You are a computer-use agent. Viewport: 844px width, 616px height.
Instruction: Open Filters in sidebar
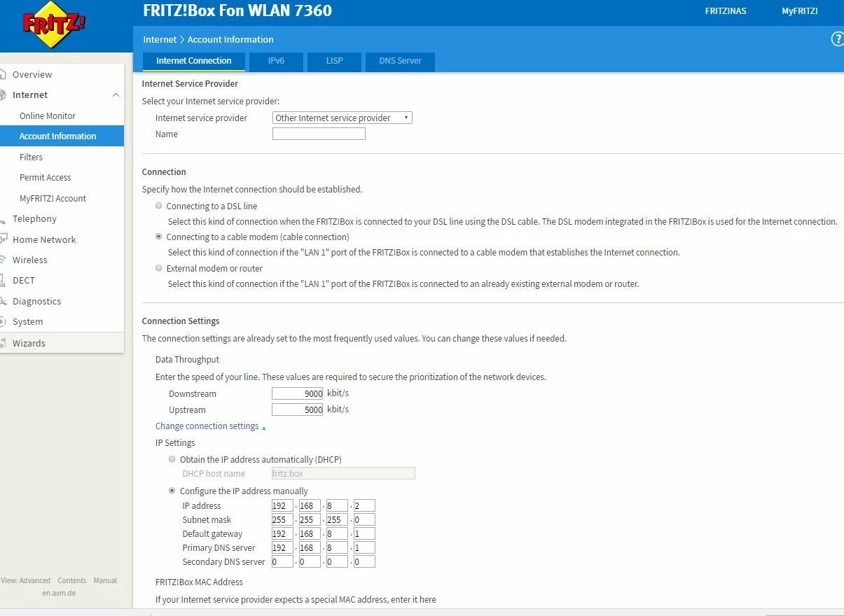click(x=32, y=157)
